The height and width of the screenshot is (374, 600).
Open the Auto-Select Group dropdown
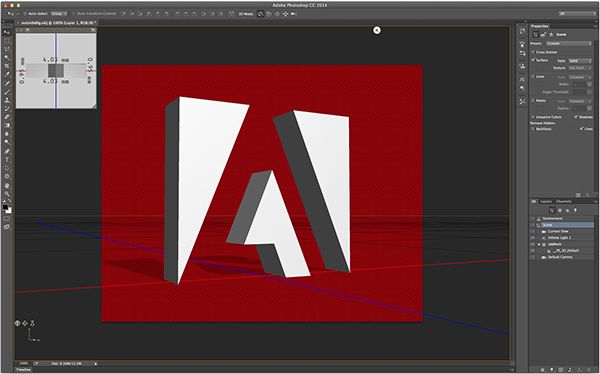click(x=59, y=14)
